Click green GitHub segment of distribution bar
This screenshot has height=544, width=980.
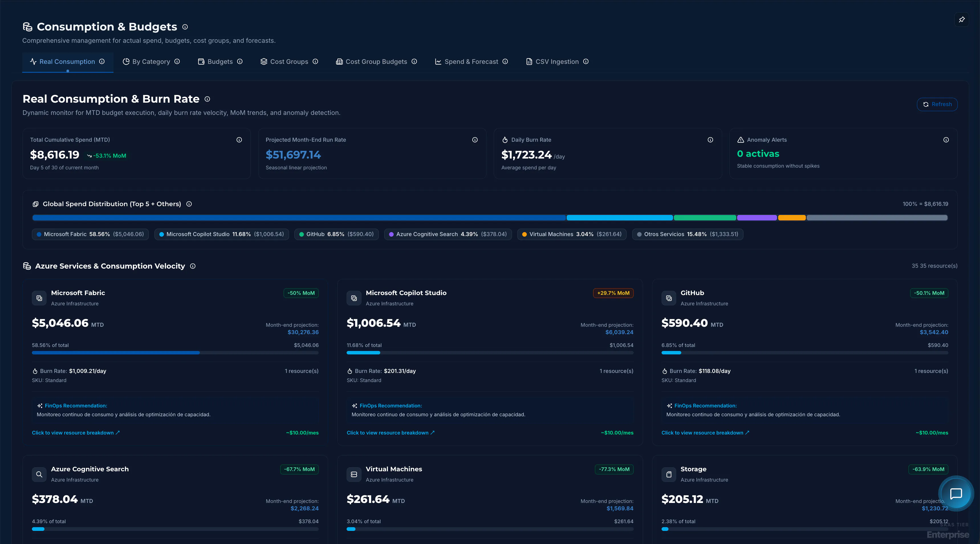705,218
